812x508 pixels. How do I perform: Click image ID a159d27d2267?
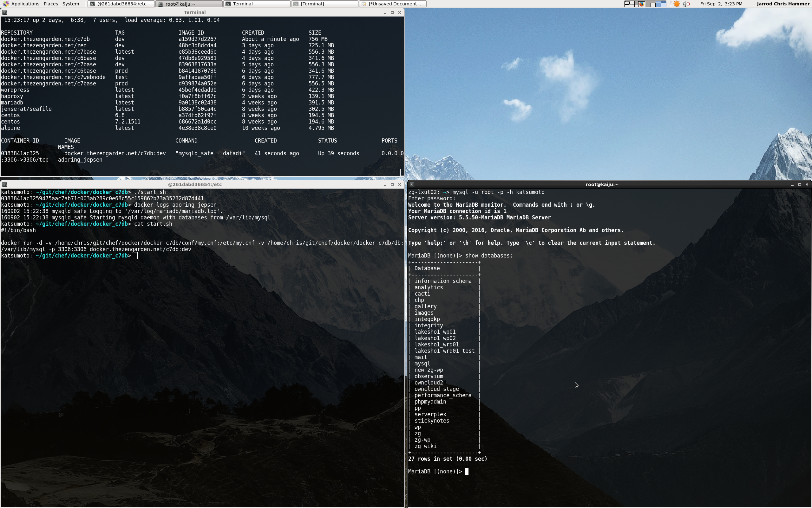tap(197, 39)
